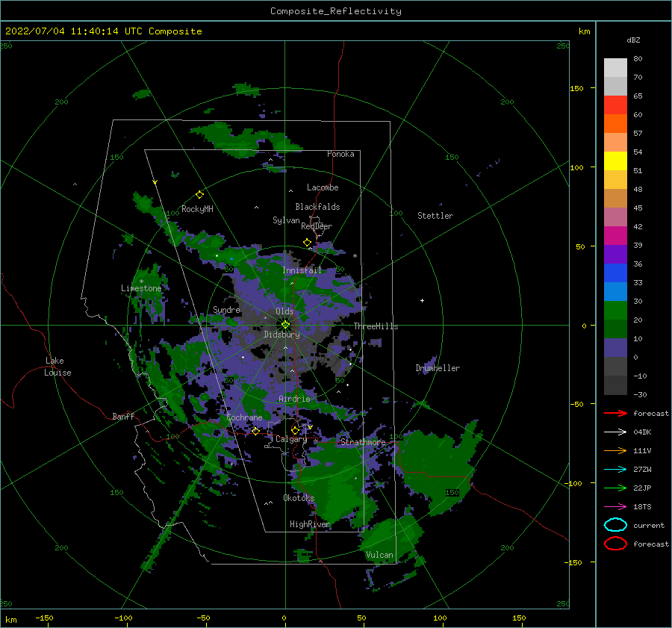Pick the bright green 20-30 dBZ swatch
Screen dimensions: 672x628
[615, 311]
